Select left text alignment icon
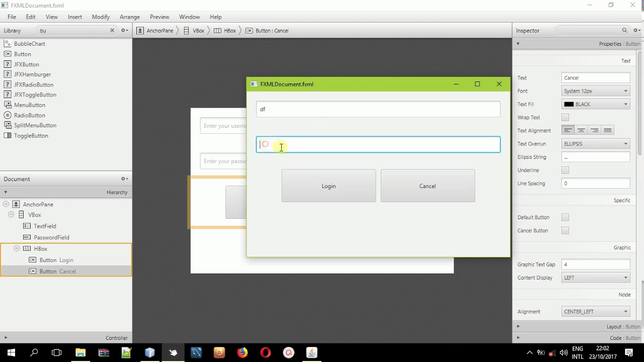 click(568, 130)
